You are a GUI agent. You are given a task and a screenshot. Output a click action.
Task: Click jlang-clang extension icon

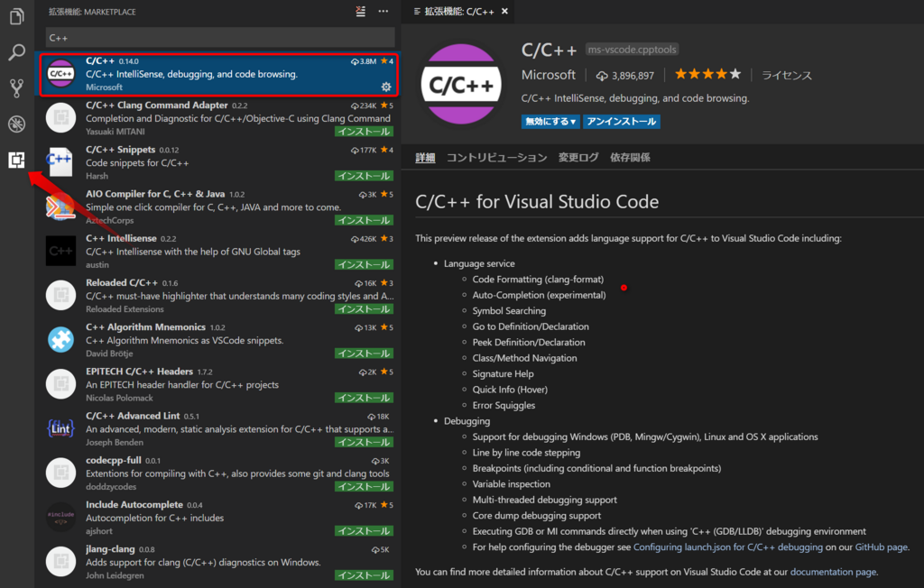tap(60, 562)
